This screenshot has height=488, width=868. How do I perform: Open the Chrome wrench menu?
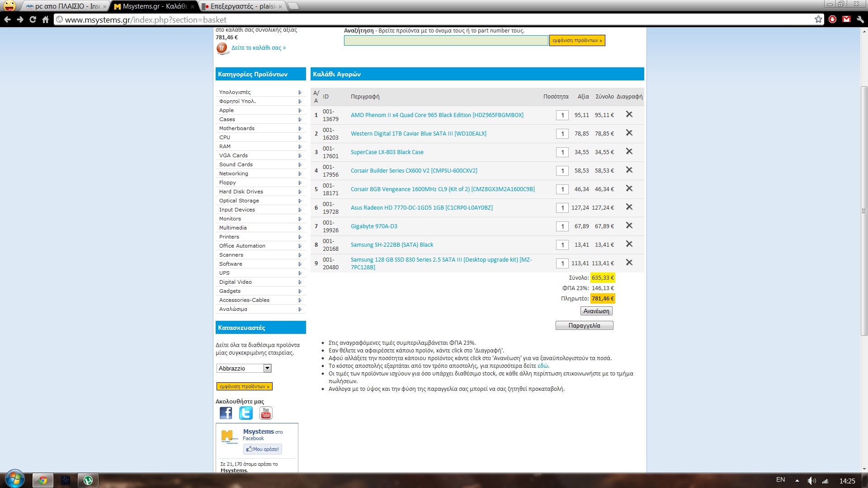tap(860, 19)
